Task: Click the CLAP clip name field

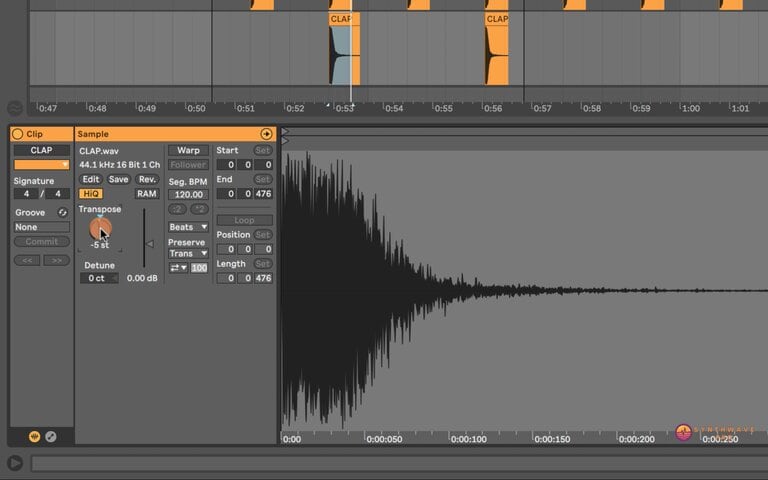Action: coord(42,150)
